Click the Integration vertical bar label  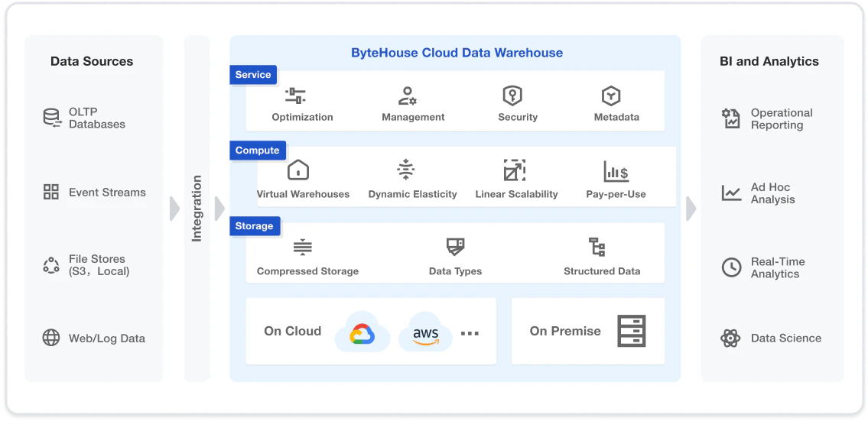click(197, 209)
